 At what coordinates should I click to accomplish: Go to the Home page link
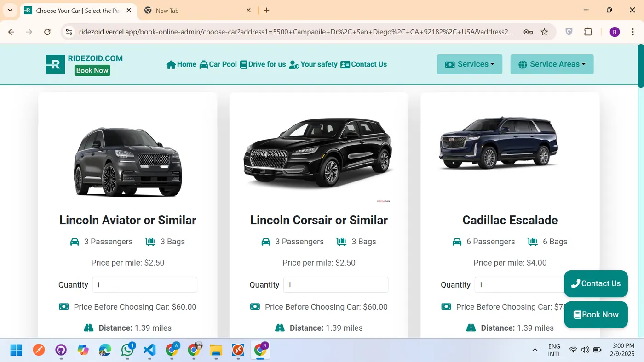coord(181,64)
